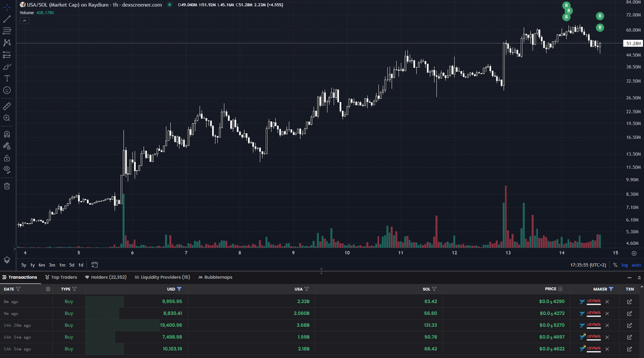Set chart range to 5d
The height and width of the screenshot is (358, 644).
[x=72, y=265]
